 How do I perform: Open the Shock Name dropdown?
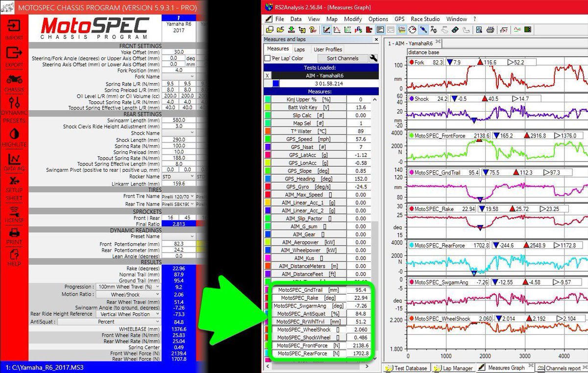click(x=178, y=133)
